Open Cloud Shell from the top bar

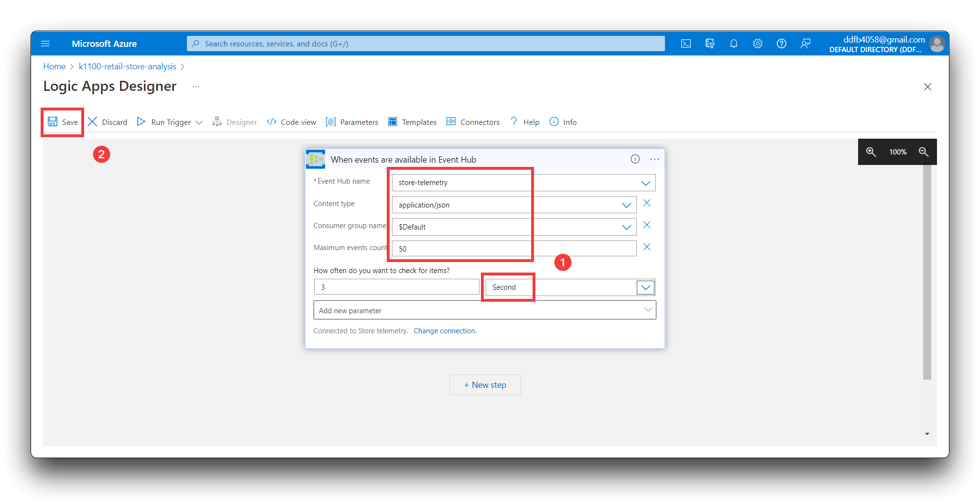tap(686, 44)
